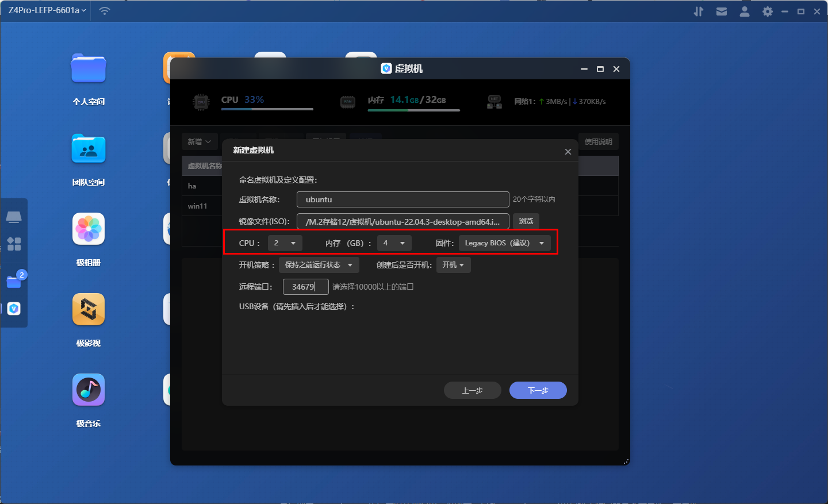Close the 新建虚拟机 dialog
The image size is (828, 504).
coord(568,152)
